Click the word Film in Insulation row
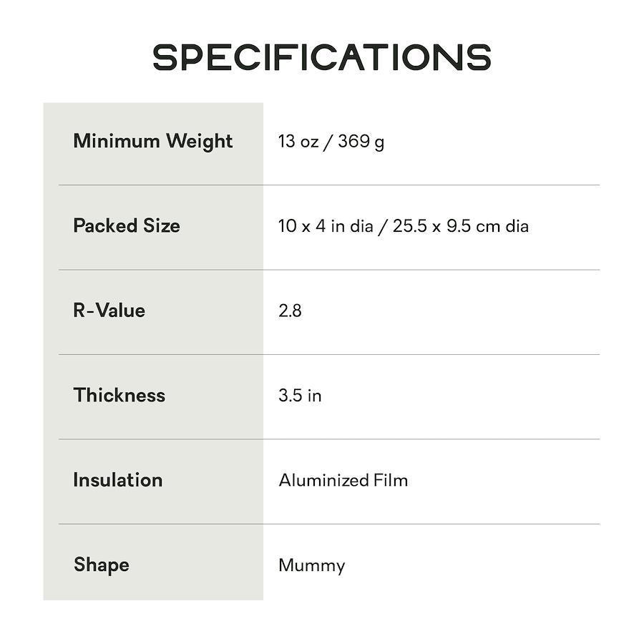 [x=391, y=480]
